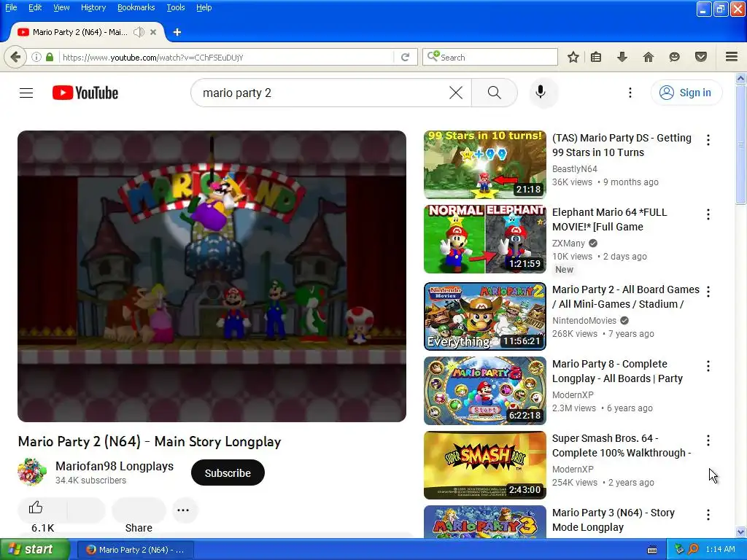Submit search with the magnifier button
747x560 pixels.
[x=495, y=93]
